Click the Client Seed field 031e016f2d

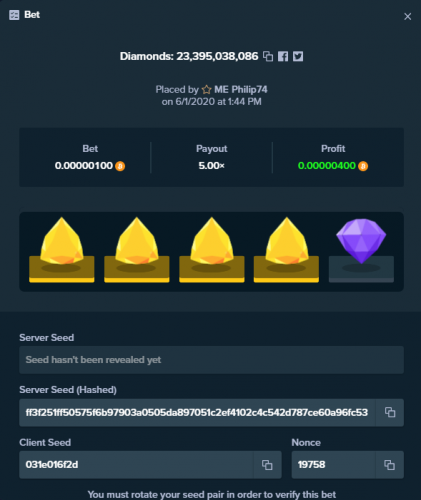(x=136, y=465)
